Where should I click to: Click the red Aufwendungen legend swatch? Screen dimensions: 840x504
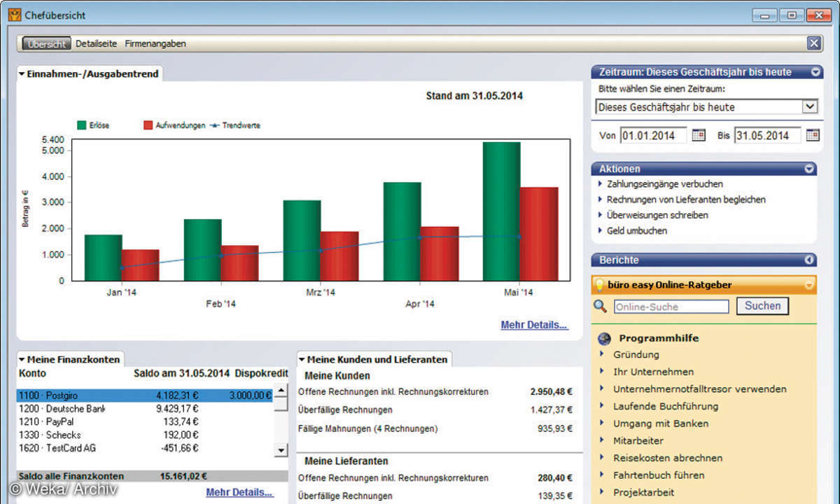[148, 125]
